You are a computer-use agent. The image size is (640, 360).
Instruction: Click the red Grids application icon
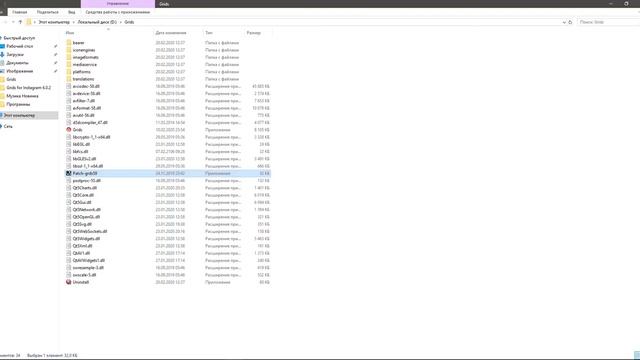pos(69,130)
